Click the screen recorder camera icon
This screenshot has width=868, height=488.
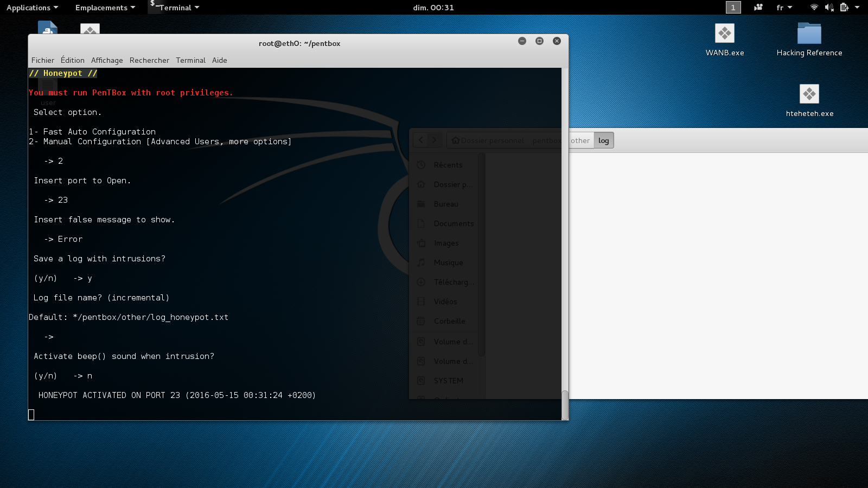click(x=758, y=8)
